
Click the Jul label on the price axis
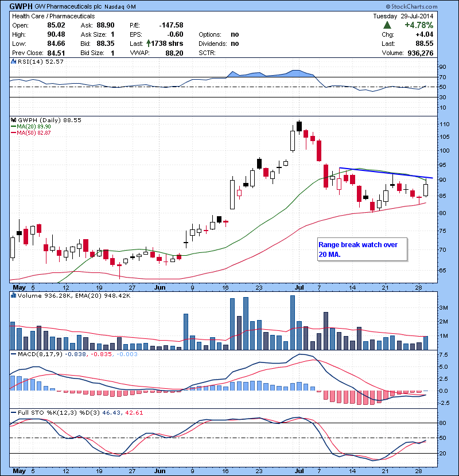coord(299,287)
